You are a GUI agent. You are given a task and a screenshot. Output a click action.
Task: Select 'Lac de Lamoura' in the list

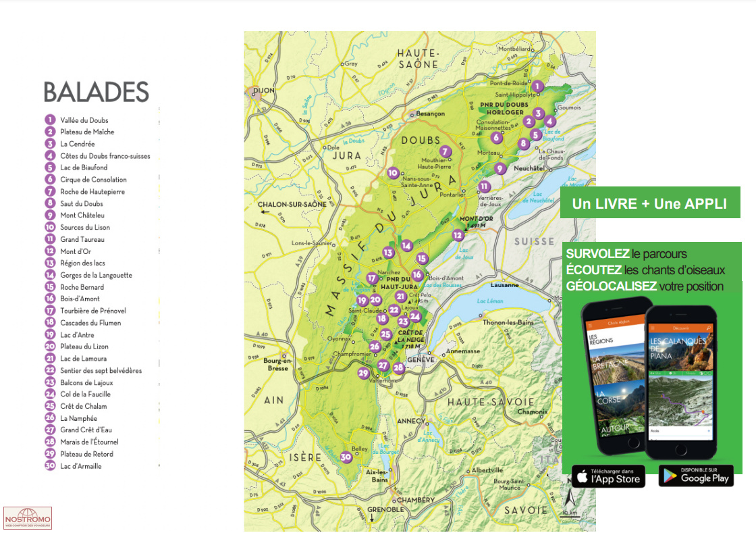(x=84, y=359)
